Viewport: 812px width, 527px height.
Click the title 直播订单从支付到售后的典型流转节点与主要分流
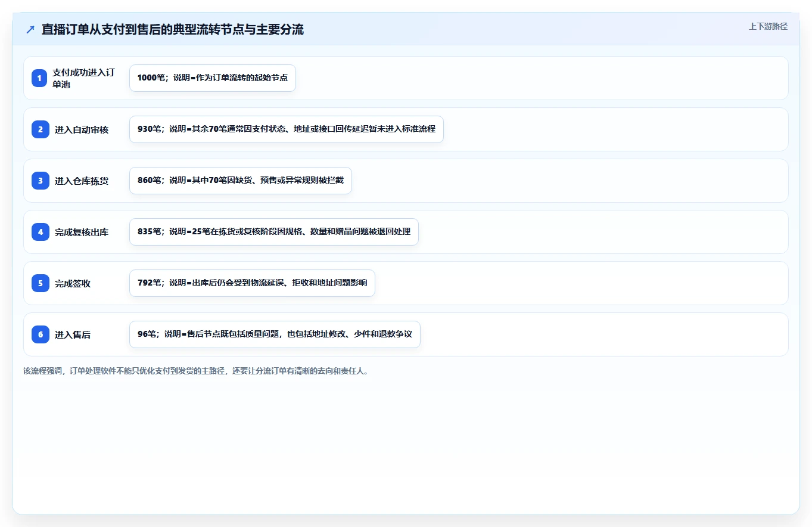[x=173, y=30]
